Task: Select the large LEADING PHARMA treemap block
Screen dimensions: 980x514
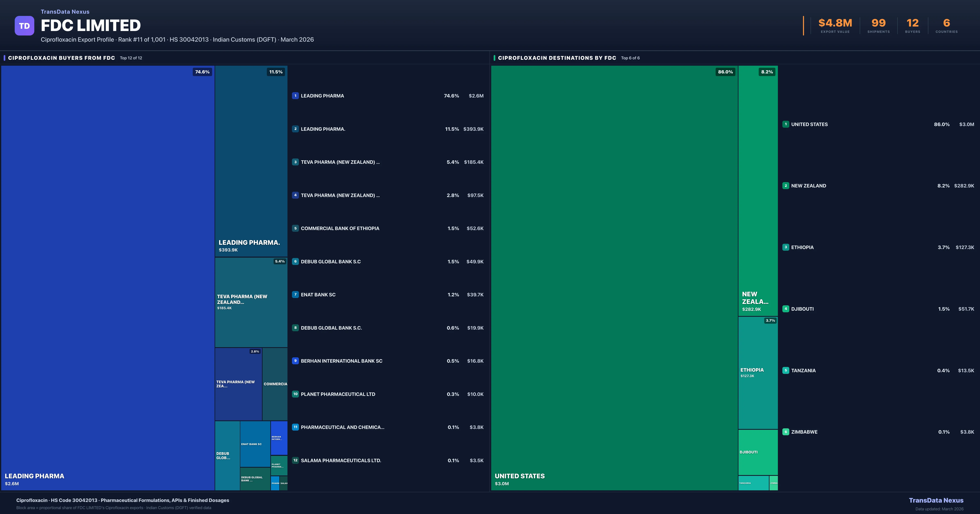Action: point(108,278)
